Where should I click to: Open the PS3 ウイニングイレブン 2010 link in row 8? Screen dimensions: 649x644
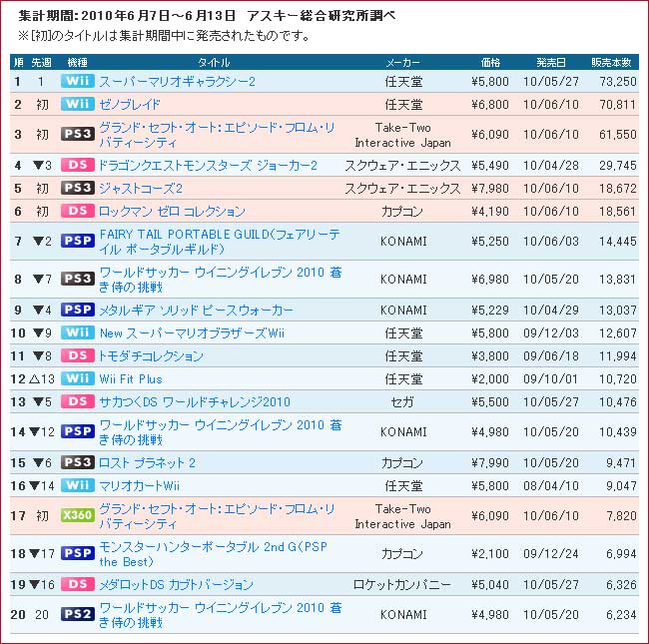click(x=221, y=280)
